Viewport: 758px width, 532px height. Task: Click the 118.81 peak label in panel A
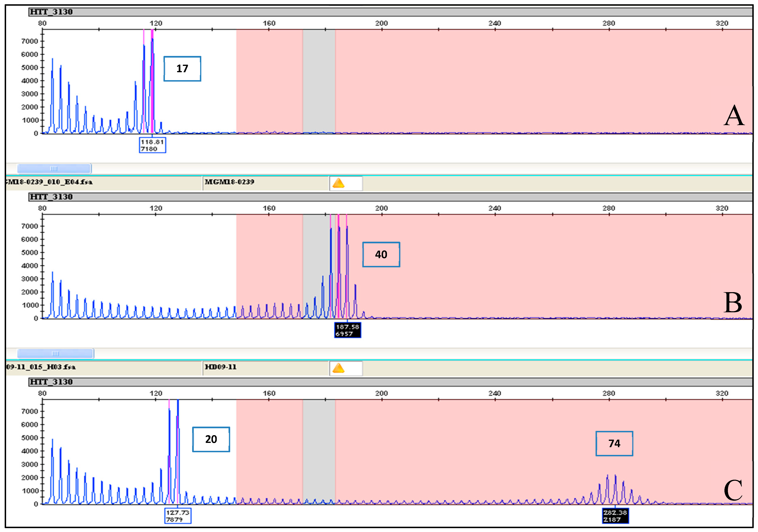pos(152,145)
